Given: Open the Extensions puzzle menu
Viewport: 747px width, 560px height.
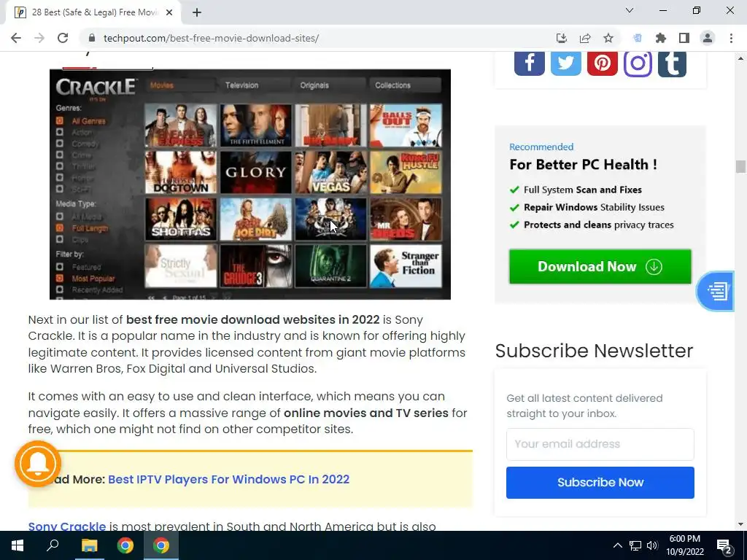Looking at the screenshot, I should [661, 38].
